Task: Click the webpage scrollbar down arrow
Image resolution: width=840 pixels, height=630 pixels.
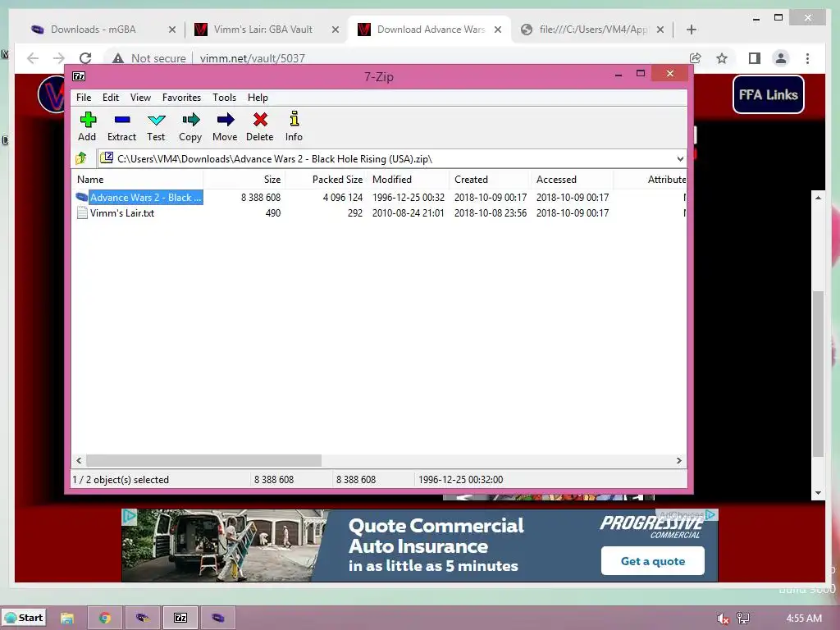Action: pos(818,493)
